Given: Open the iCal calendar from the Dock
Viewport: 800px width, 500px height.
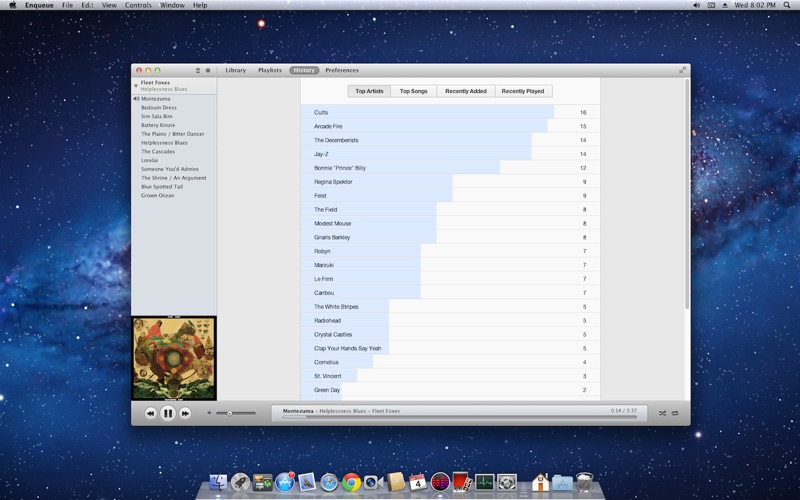Looking at the screenshot, I should (418, 482).
